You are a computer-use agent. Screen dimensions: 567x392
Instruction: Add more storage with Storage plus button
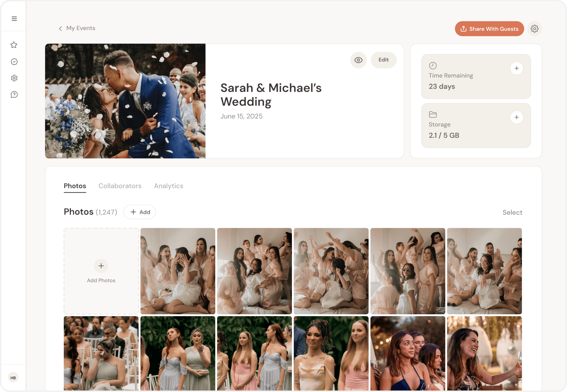point(517,117)
